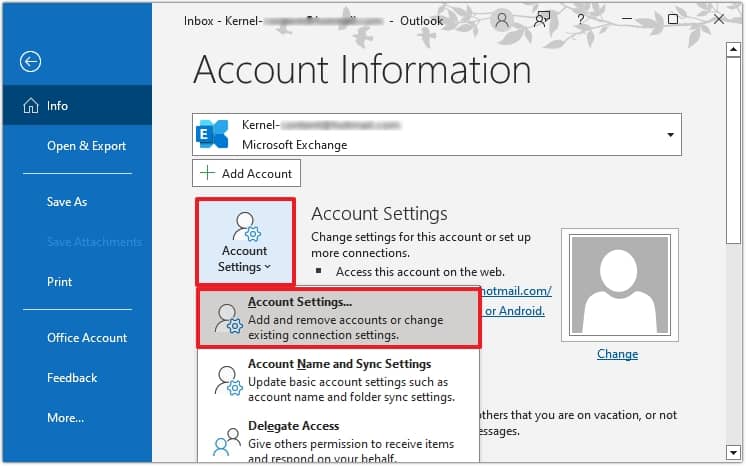Click the Microsoft Exchange account logo

(212, 134)
